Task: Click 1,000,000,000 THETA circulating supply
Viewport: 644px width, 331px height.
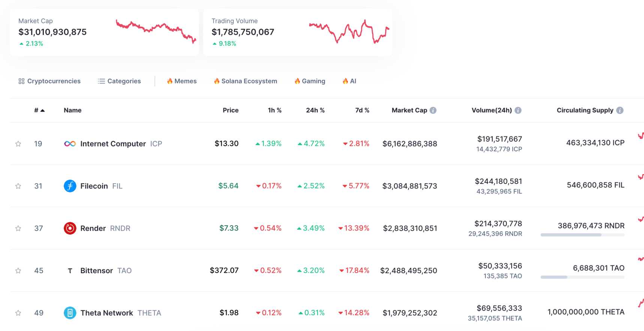Action: click(x=586, y=312)
